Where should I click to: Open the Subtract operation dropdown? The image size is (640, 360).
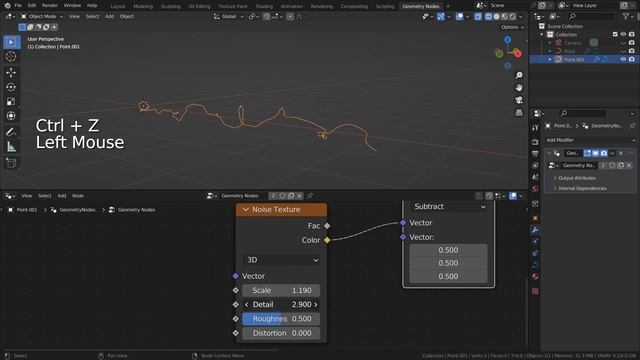click(449, 207)
